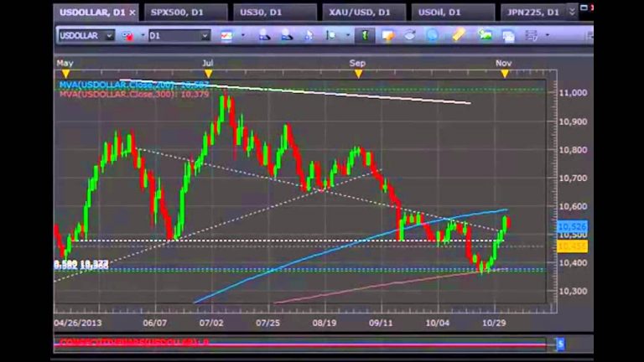Open the D1 timeframe dropdown
This screenshot has height=362, width=644.
[205, 36]
